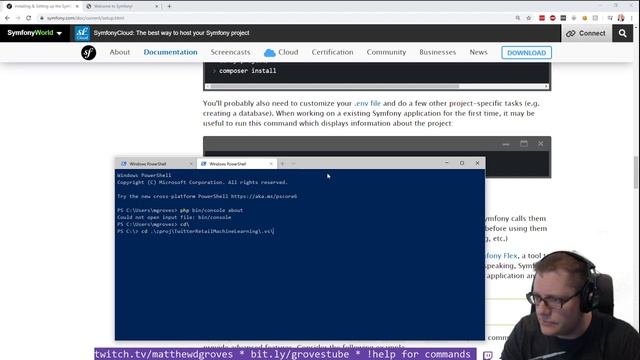Click the DOWNLOAD button
This screenshot has width=640, height=360.
pyautogui.click(x=526, y=53)
